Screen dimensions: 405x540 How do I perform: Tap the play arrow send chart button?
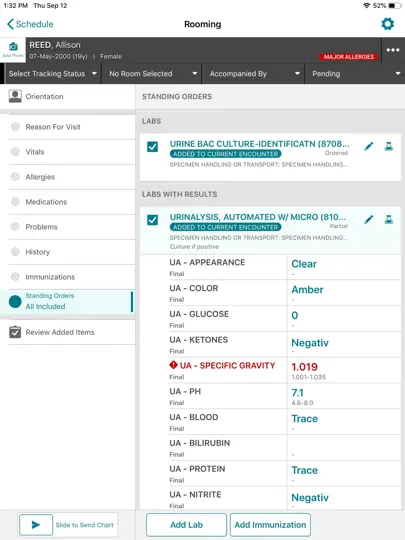point(36,525)
